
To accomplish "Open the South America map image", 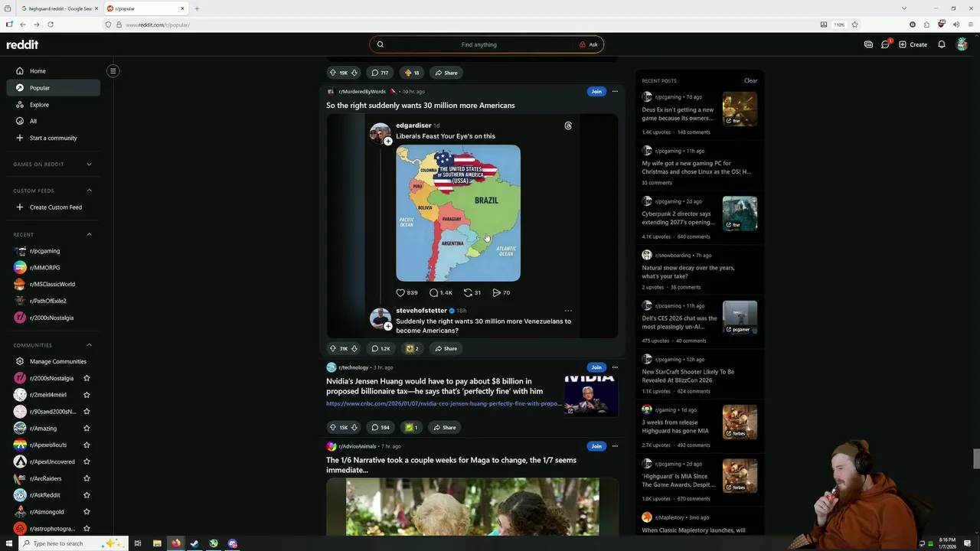I will 458,214.
